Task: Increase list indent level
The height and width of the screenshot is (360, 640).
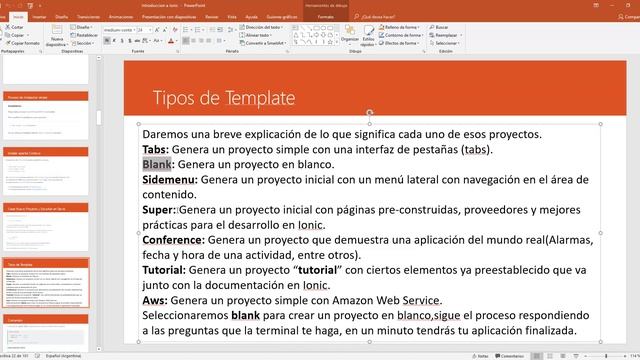Action: [x=220, y=30]
